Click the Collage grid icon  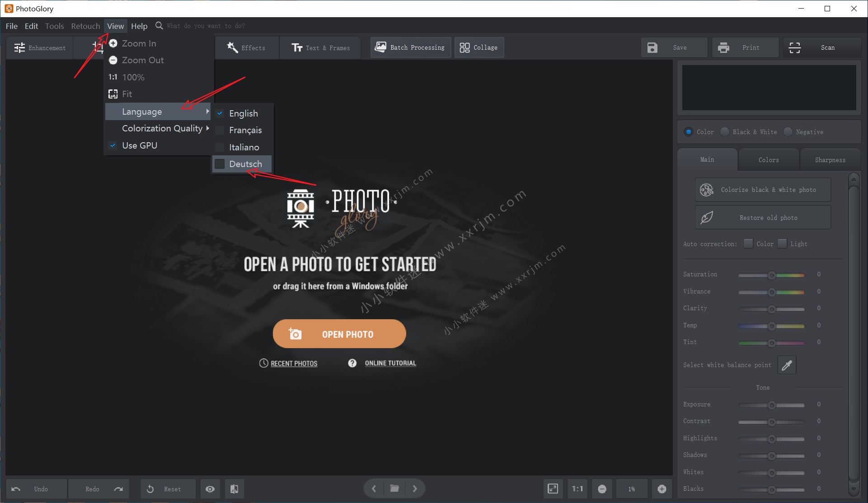click(x=464, y=47)
